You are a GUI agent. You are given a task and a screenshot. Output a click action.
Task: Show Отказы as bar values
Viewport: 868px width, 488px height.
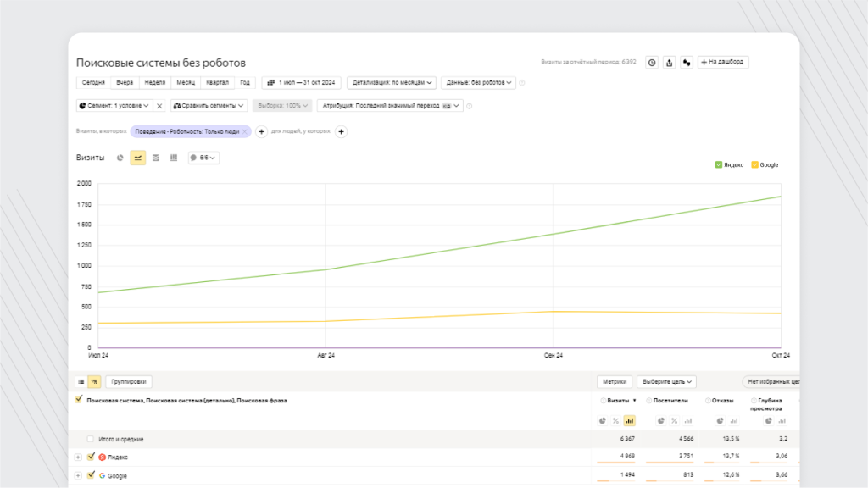point(734,421)
